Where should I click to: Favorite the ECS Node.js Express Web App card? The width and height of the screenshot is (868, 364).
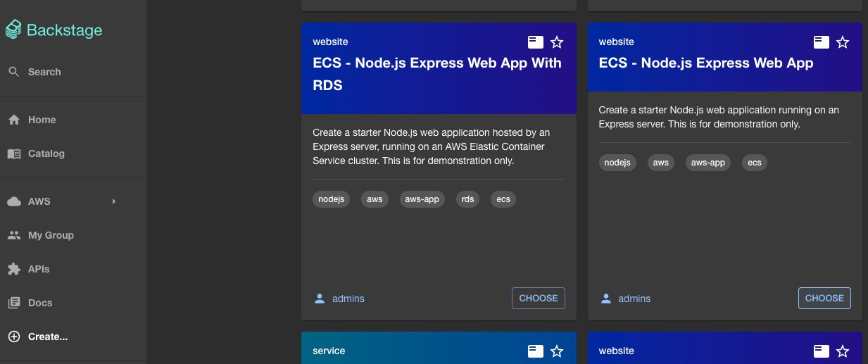843,42
